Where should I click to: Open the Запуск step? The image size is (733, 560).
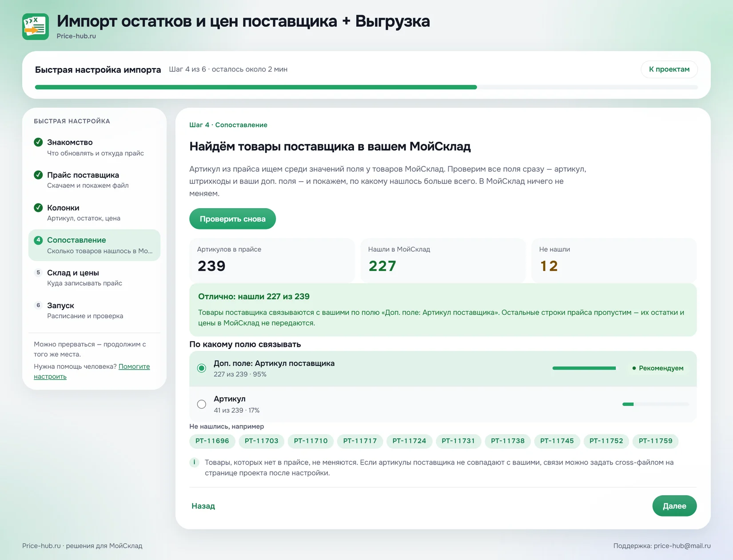tap(94, 310)
